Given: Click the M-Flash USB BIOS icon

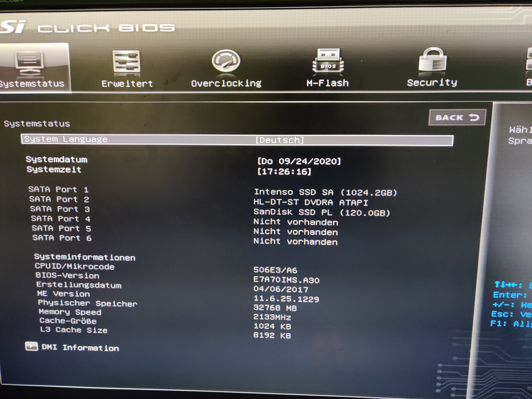Looking at the screenshot, I should [328, 60].
